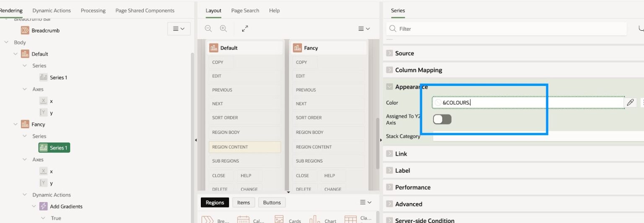Image resolution: width=644 pixels, height=223 pixels.
Task: Open the Page Search tab
Action: point(245,10)
